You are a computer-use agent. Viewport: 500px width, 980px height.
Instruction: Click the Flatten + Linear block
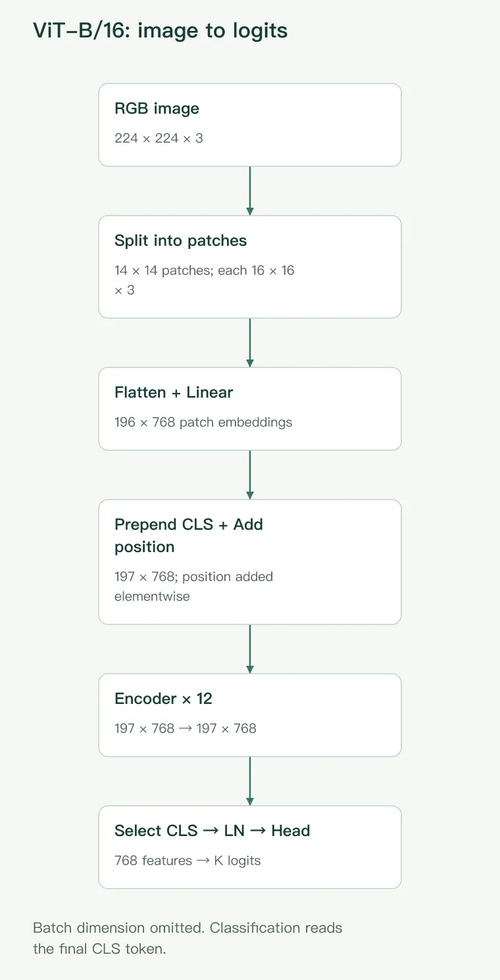pos(250,409)
